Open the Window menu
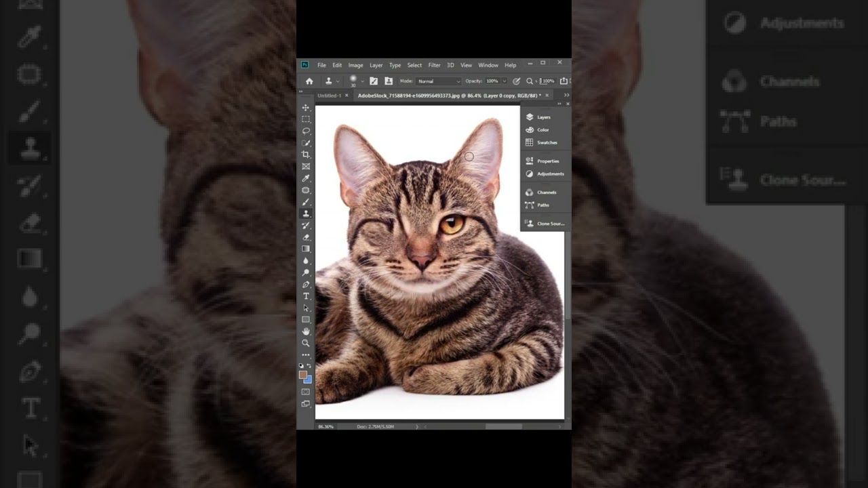Image resolution: width=868 pixels, height=488 pixels. pos(488,65)
